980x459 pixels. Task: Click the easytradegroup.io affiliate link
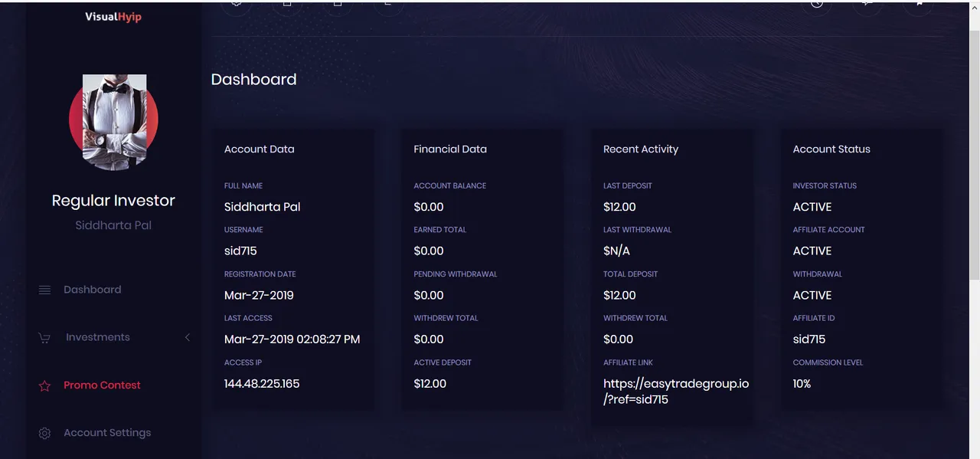pos(675,391)
